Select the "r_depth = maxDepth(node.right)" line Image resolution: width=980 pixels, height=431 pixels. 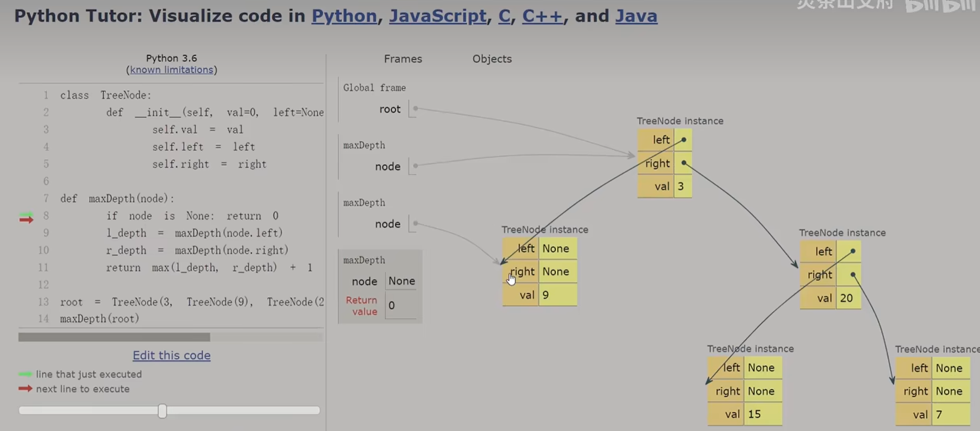click(197, 250)
